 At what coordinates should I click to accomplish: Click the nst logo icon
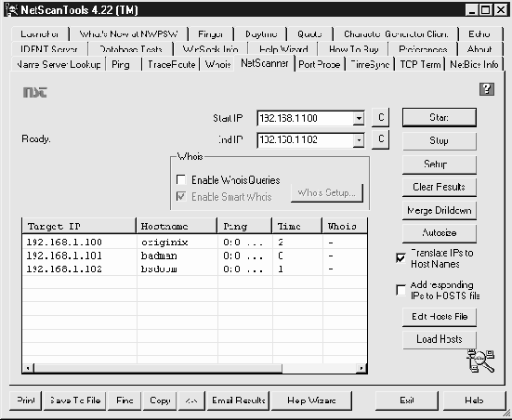[35, 92]
